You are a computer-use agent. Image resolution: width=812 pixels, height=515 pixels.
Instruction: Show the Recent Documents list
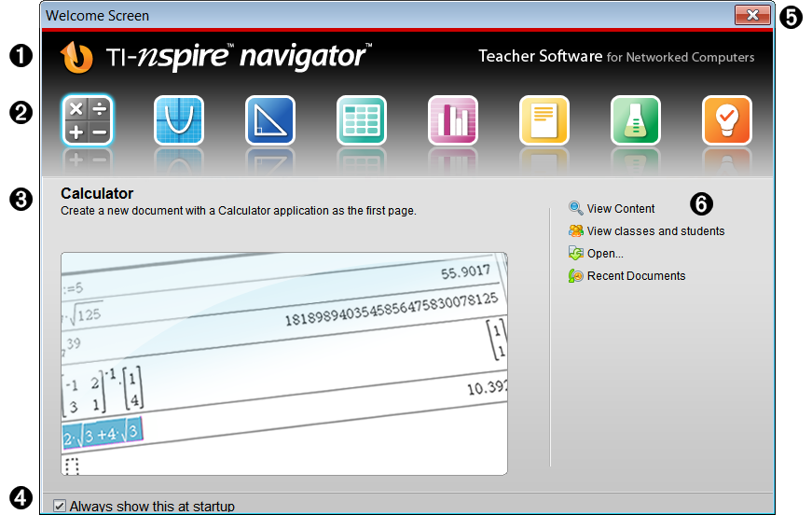click(x=636, y=276)
